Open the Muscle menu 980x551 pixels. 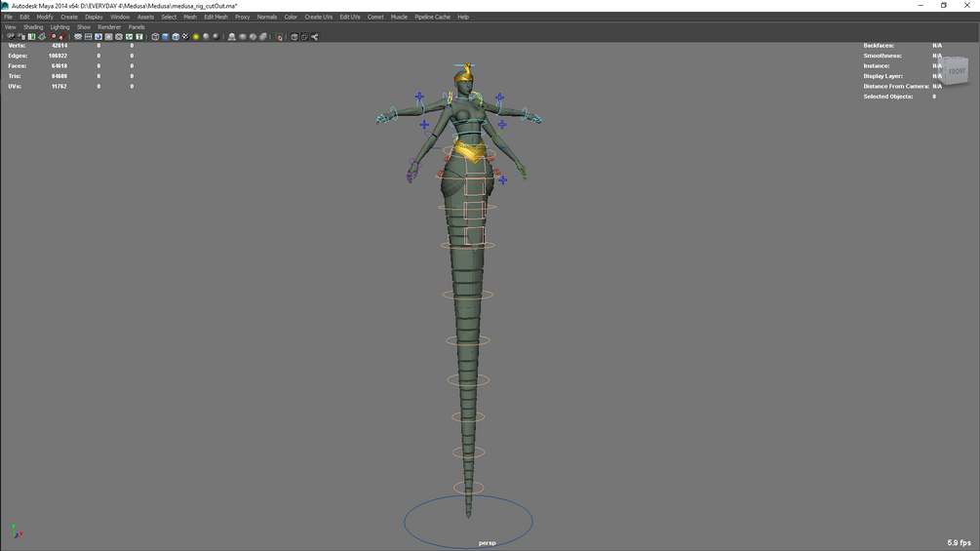[399, 17]
